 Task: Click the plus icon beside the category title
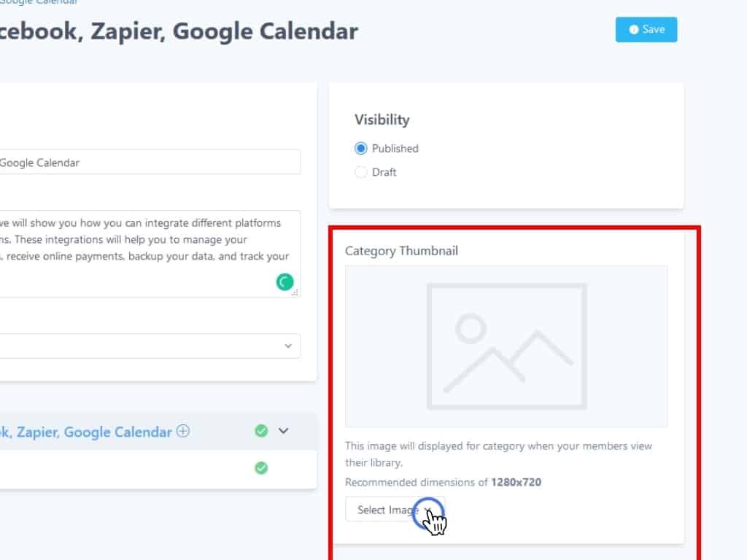coord(183,431)
